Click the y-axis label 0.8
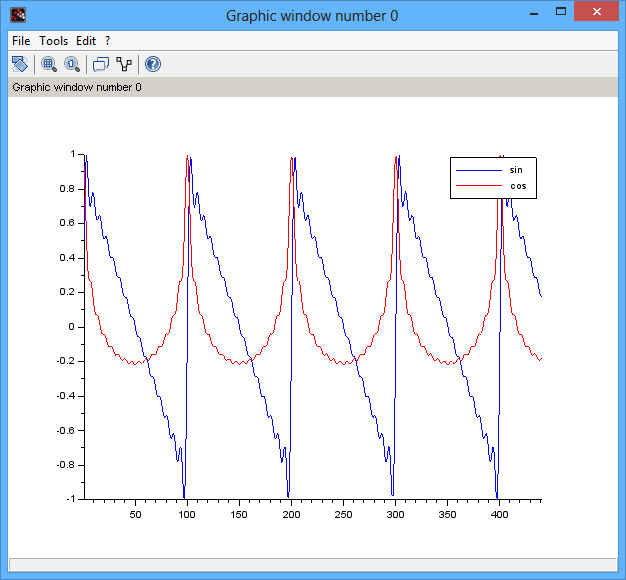This screenshot has width=626, height=580. [67, 189]
